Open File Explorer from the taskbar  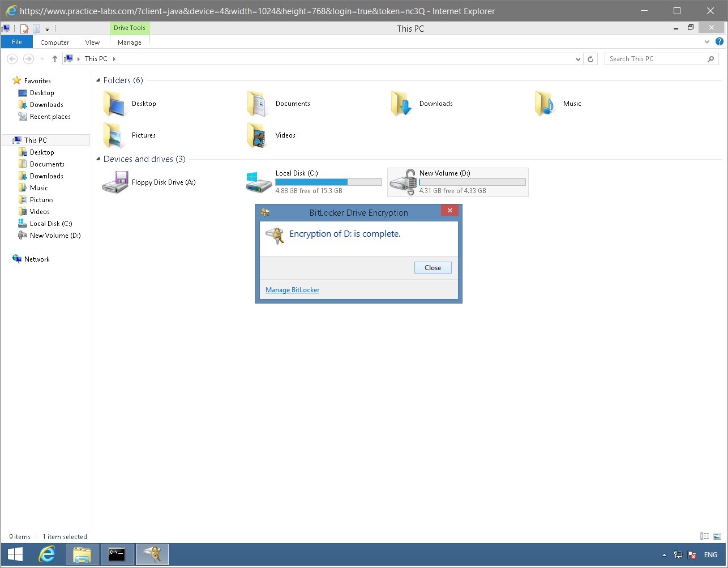[x=82, y=554]
